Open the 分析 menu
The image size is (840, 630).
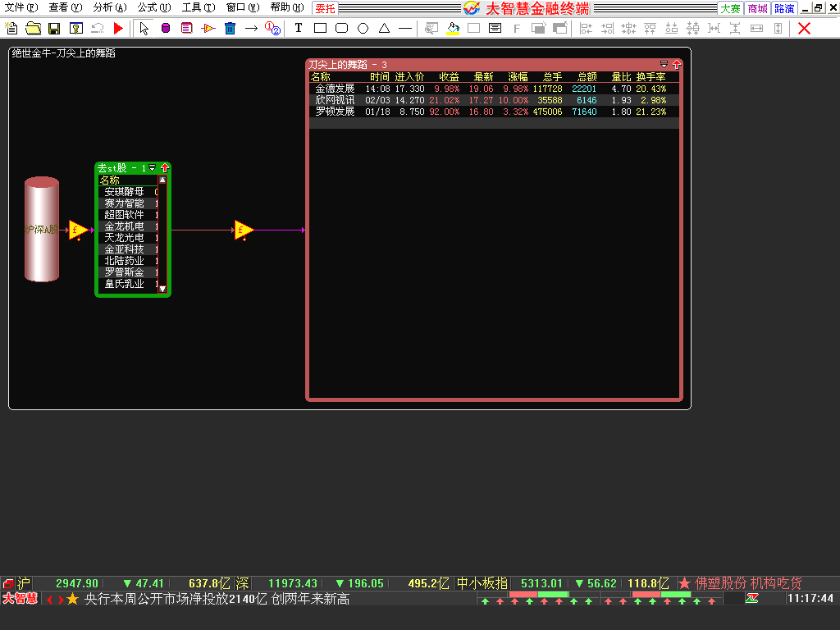pyautogui.click(x=109, y=7)
